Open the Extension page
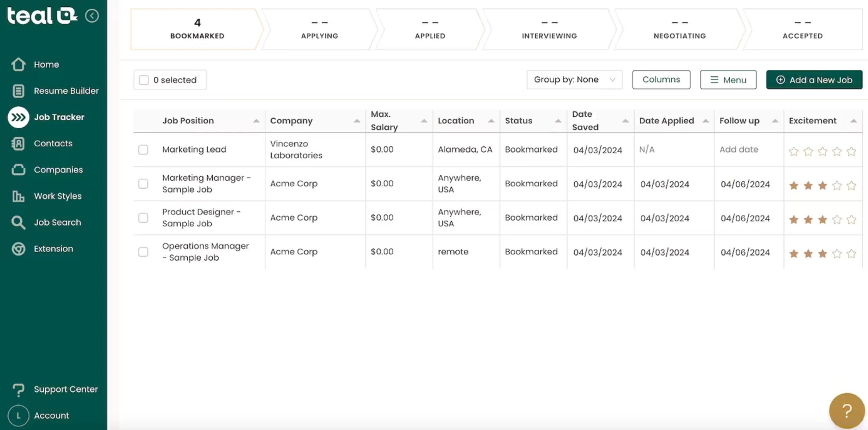 pos(54,249)
